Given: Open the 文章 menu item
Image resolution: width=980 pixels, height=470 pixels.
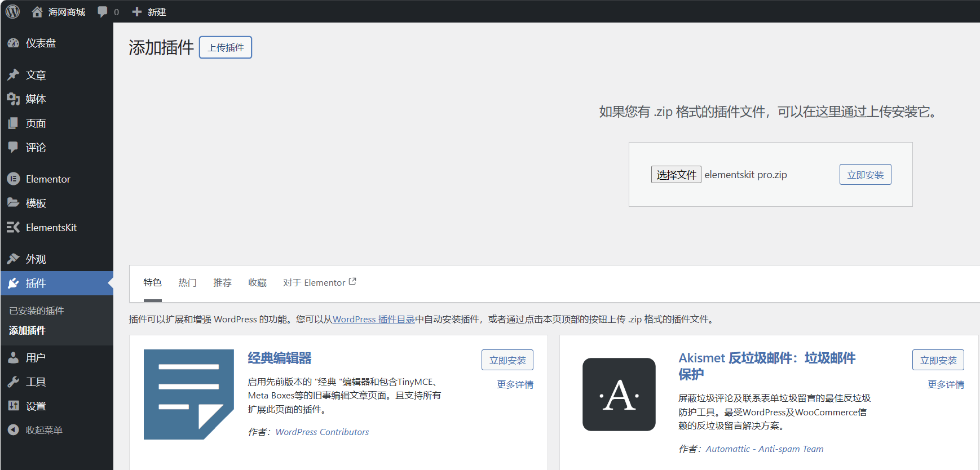Looking at the screenshot, I should [x=56, y=74].
